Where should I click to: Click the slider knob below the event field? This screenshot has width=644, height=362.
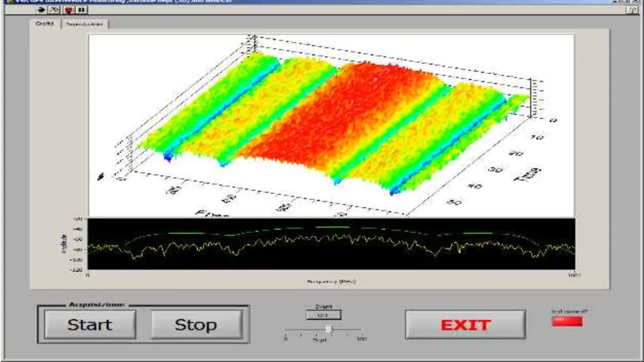coord(329,329)
